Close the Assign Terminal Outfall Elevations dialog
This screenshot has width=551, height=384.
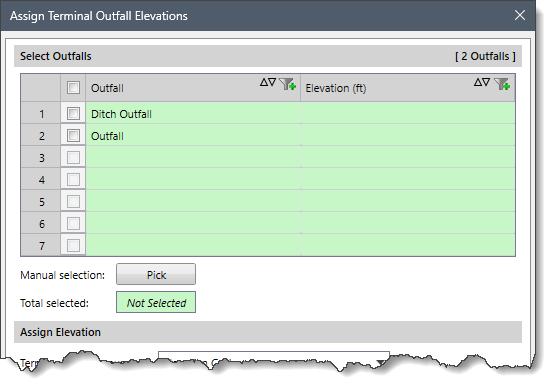[x=520, y=15]
